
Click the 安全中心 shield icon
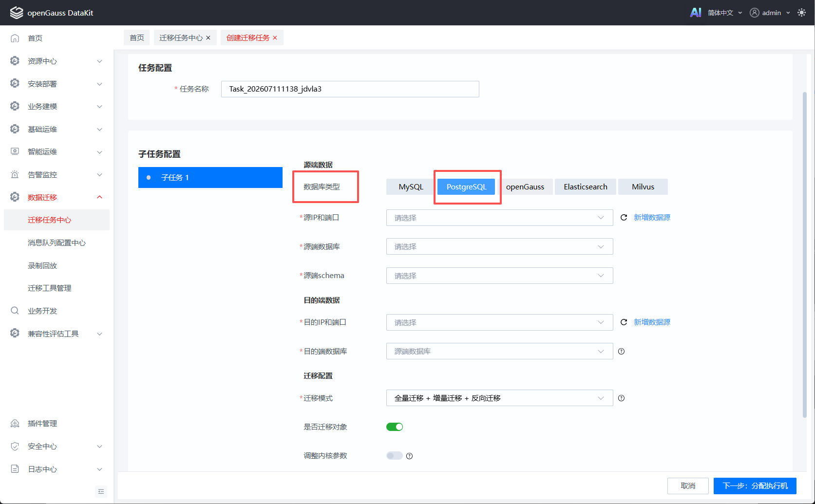click(x=15, y=446)
